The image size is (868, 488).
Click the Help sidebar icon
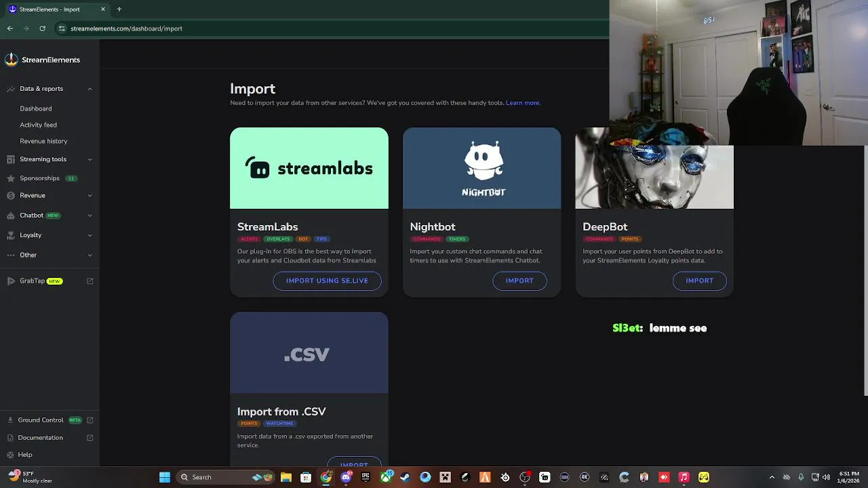click(x=10, y=455)
